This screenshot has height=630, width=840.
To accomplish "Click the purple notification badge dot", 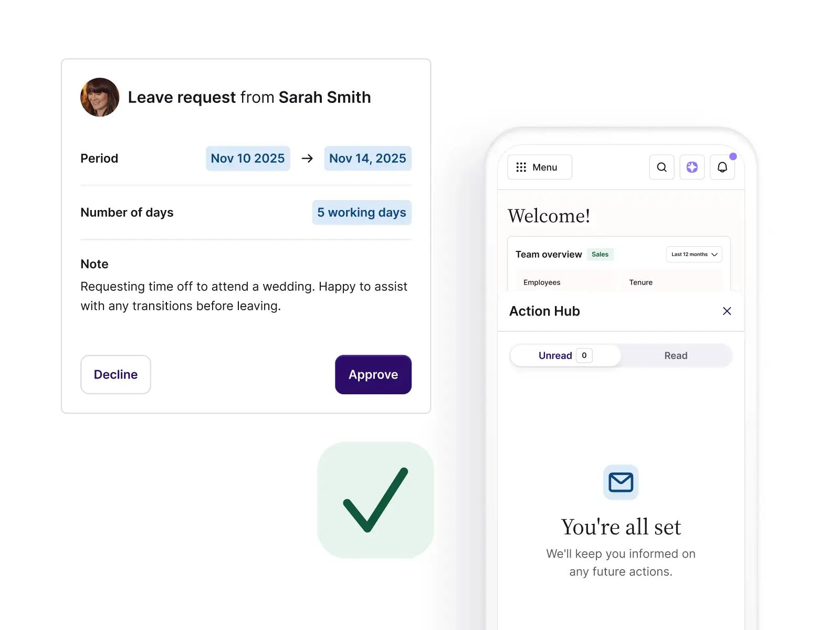I will pyautogui.click(x=733, y=155).
